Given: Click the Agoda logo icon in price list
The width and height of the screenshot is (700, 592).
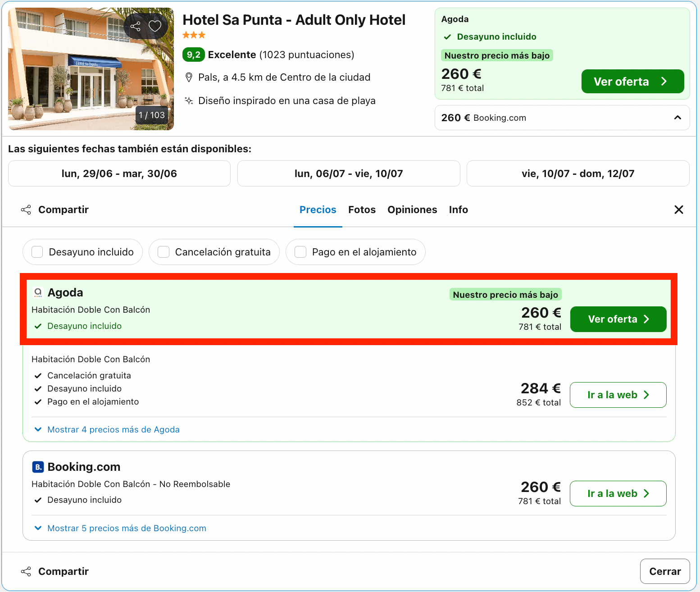Looking at the screenshot, I should 38,293.
